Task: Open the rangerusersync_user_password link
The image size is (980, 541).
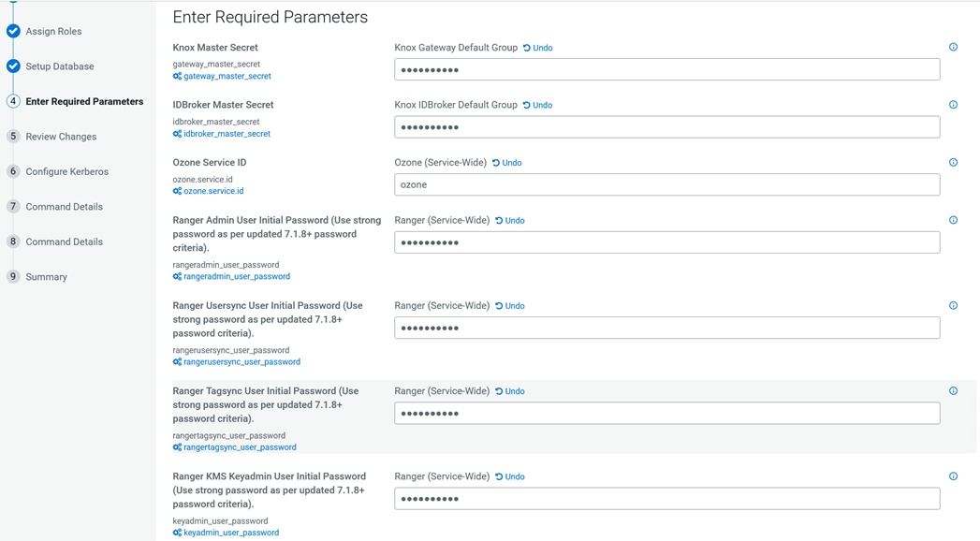Action: coord(241,362)
